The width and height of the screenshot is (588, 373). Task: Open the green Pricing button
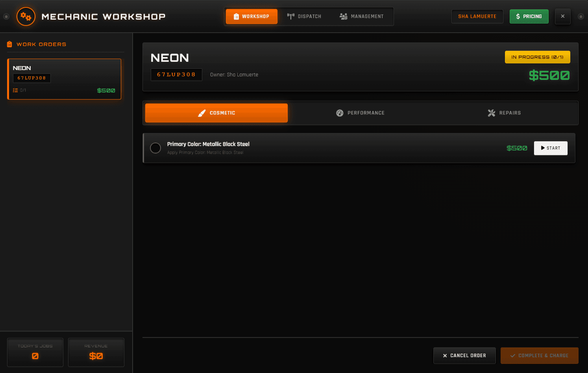coord(529,17)
